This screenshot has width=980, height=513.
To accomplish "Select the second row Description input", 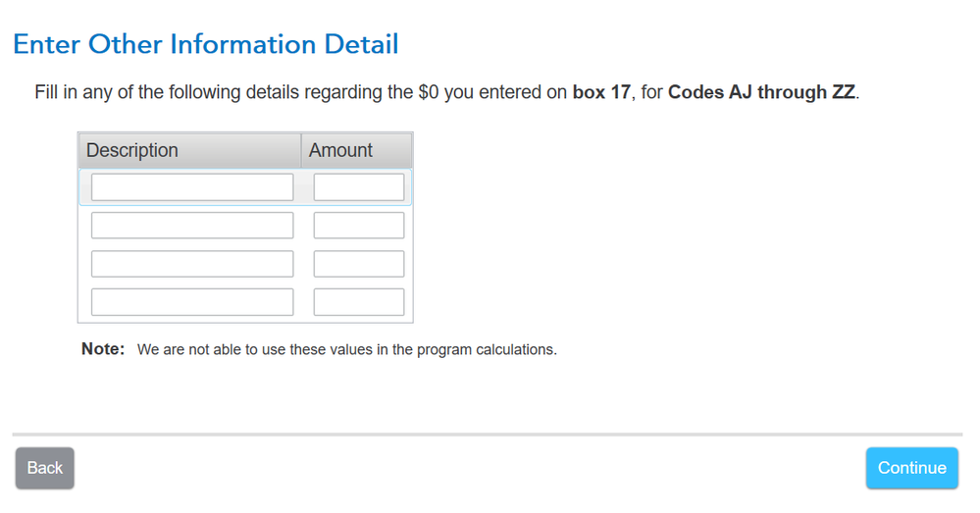I will 192,226.
